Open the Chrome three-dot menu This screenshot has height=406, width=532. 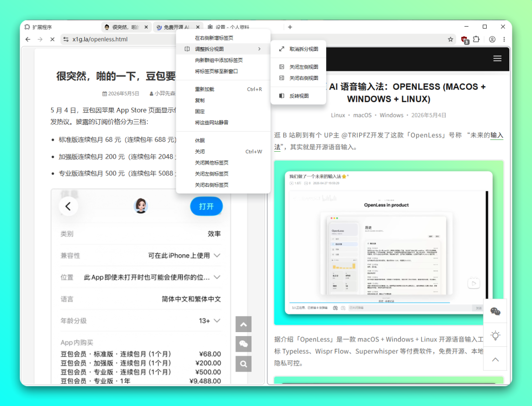click(504, 39)
